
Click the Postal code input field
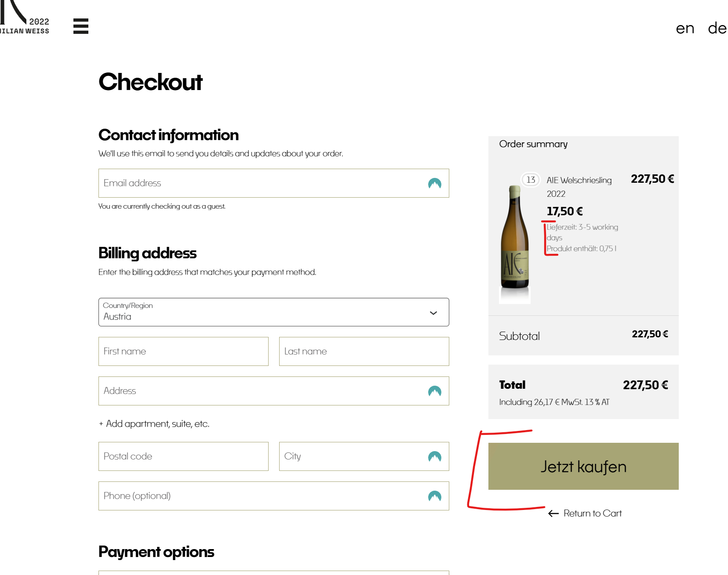point(183,456)
